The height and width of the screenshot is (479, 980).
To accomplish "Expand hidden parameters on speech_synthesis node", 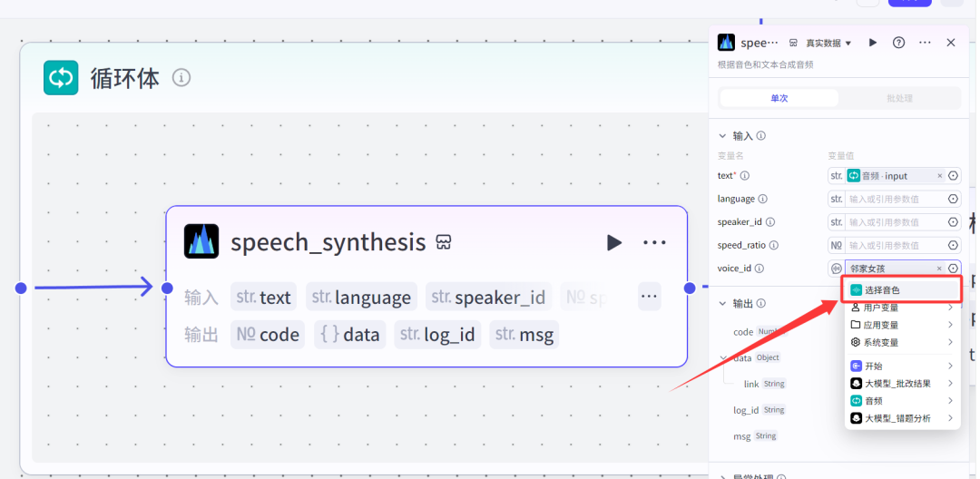I will (648, 297).
